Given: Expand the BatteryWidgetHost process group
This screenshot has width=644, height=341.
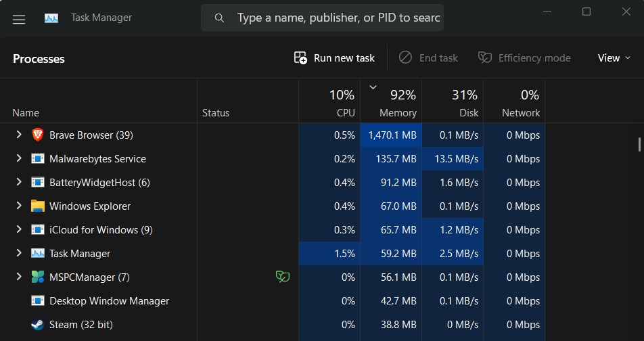Looking at the screenshot, I should [x=19, y=183].
